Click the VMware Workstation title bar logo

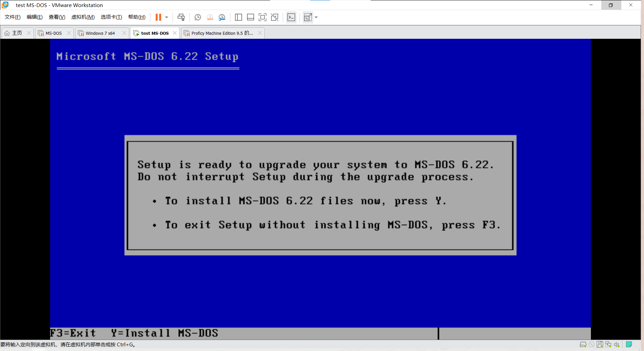[x=5, y=5]
